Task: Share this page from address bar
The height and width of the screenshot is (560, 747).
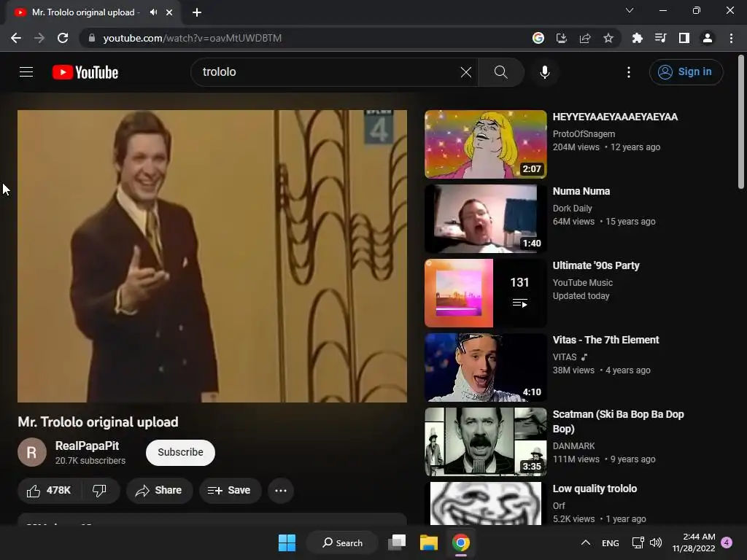Action: (x=585, y=38)
